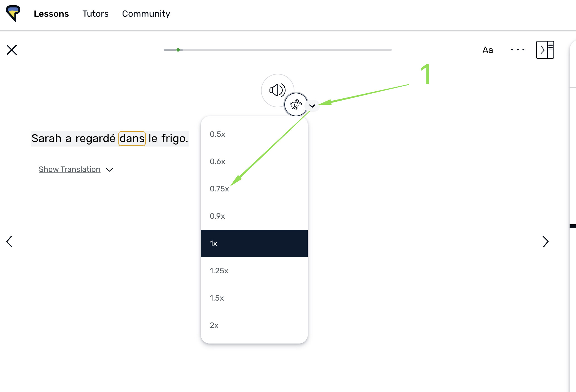Click the right navigation arrow
The image size is (576, 392).
545,241
